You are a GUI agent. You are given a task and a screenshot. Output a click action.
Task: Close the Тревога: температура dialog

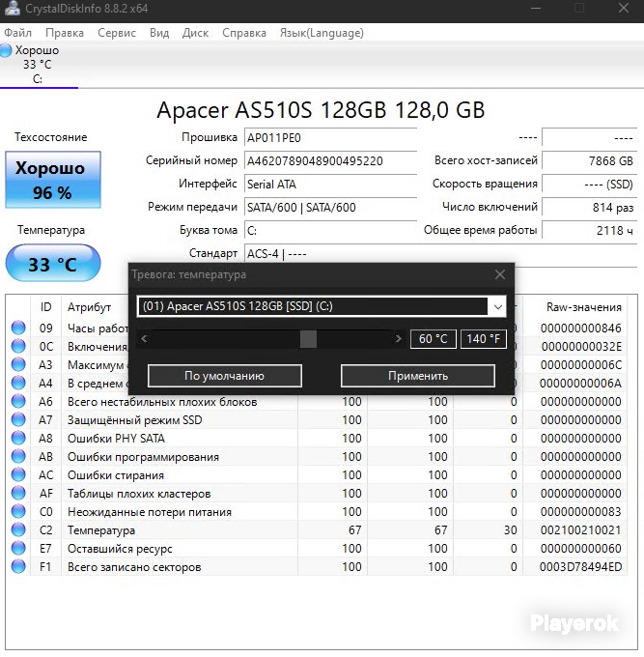pyautogui.click(x=500, y=274)
